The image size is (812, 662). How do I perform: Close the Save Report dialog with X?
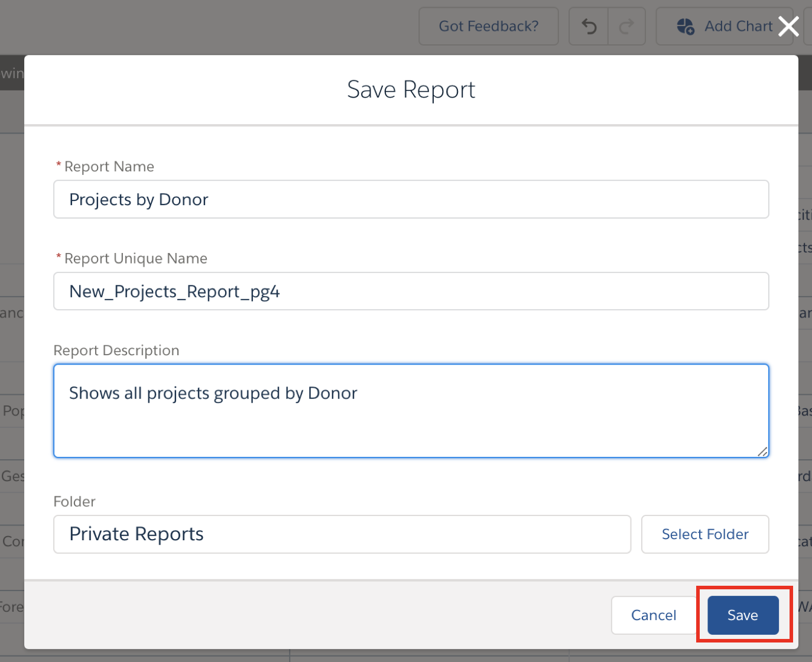pyautogui.click(x=788, y=26)
